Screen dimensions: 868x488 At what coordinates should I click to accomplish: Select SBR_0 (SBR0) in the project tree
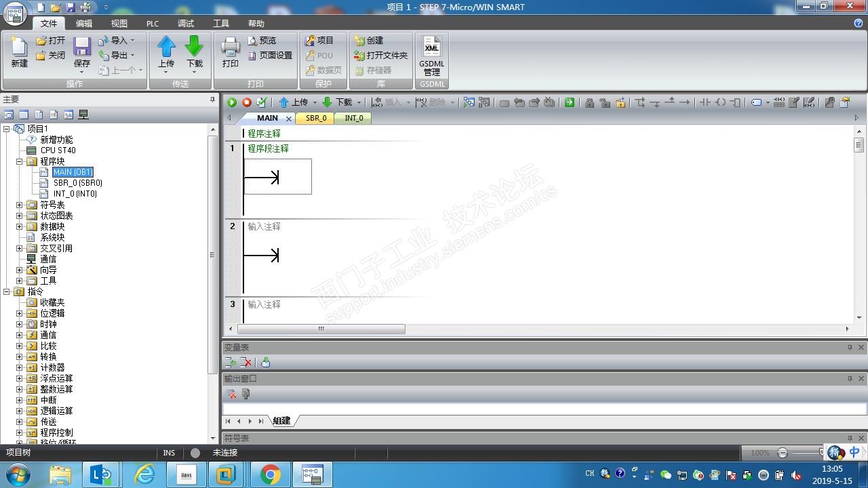coord(78,183)
